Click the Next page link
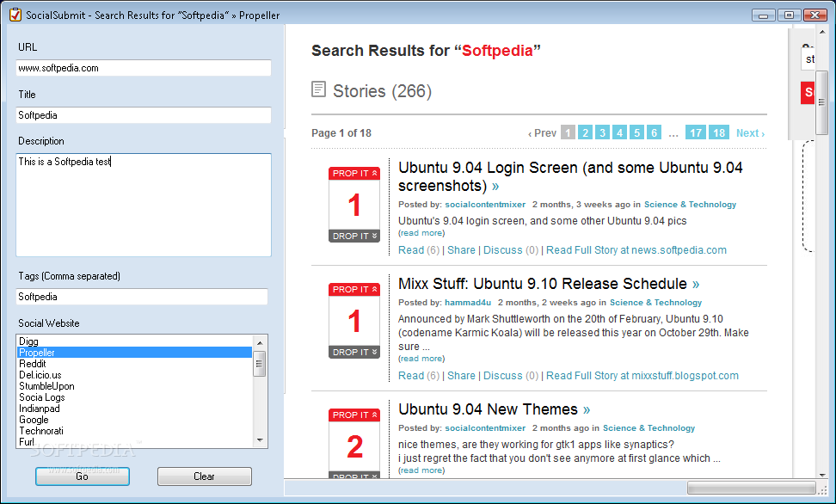The width and height of the screenshot is (836, 504). 750,133
